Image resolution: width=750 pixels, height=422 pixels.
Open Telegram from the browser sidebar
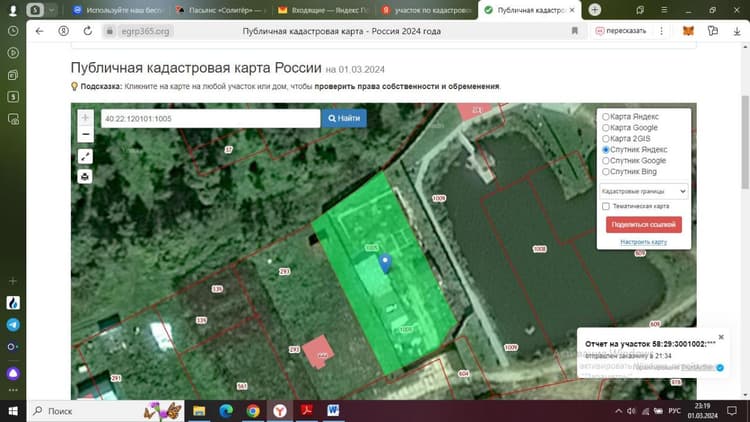pyautogui.click(x=13, y=325)
